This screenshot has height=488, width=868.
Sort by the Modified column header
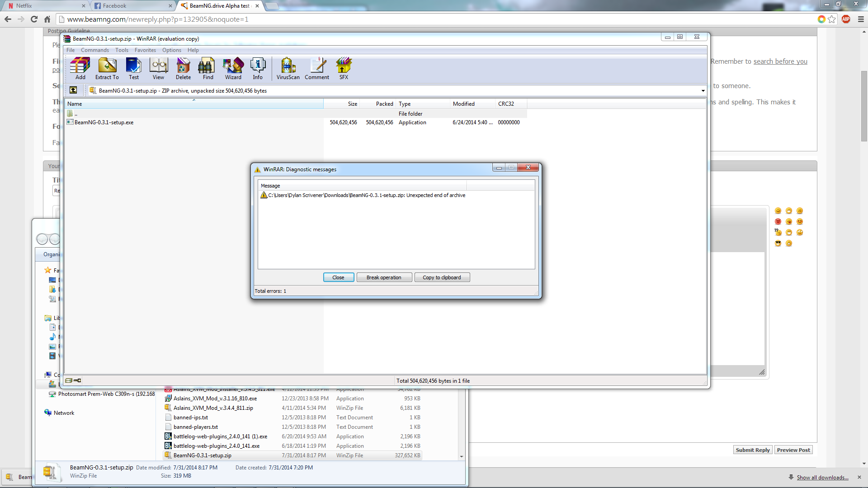coord(472,104)
